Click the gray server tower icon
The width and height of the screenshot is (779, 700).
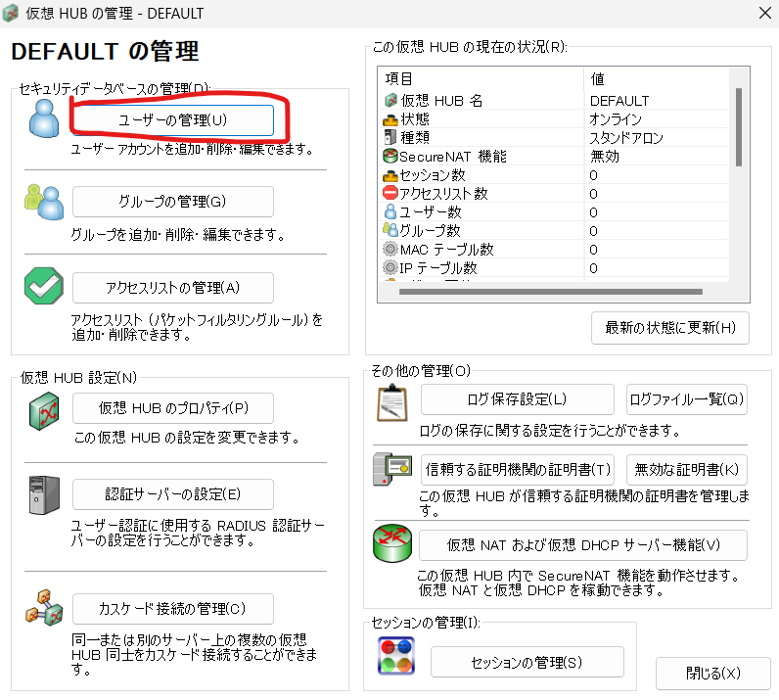(44, 495)
